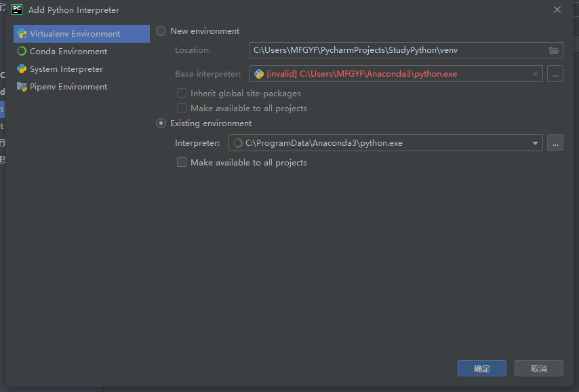
Task: Click the Interpreter: label
Action: [197, 143]
